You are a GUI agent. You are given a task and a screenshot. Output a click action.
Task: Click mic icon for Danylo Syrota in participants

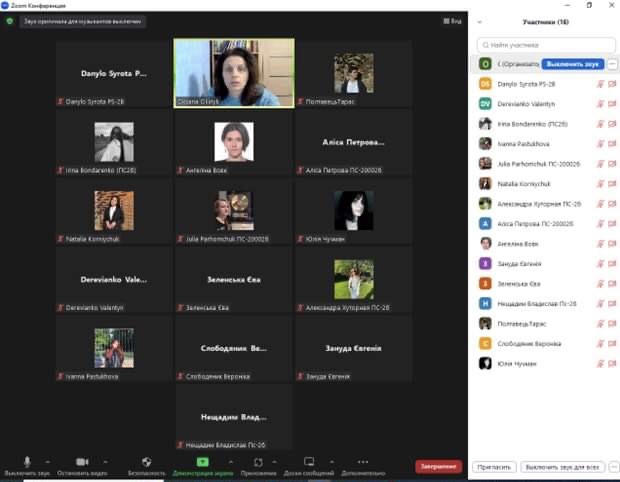[x=600, y=84]
